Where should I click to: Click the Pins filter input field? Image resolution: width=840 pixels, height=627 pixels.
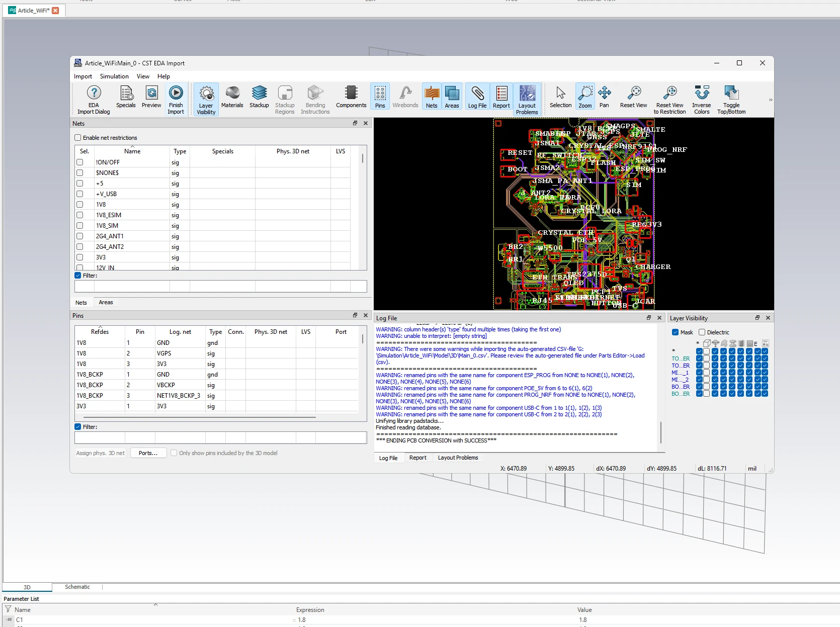[220, 438]
